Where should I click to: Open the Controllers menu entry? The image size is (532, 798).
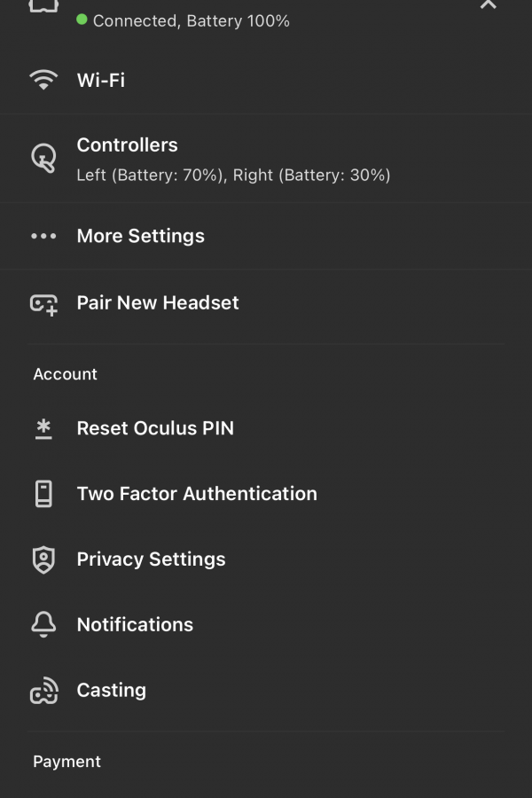[266, 159]
